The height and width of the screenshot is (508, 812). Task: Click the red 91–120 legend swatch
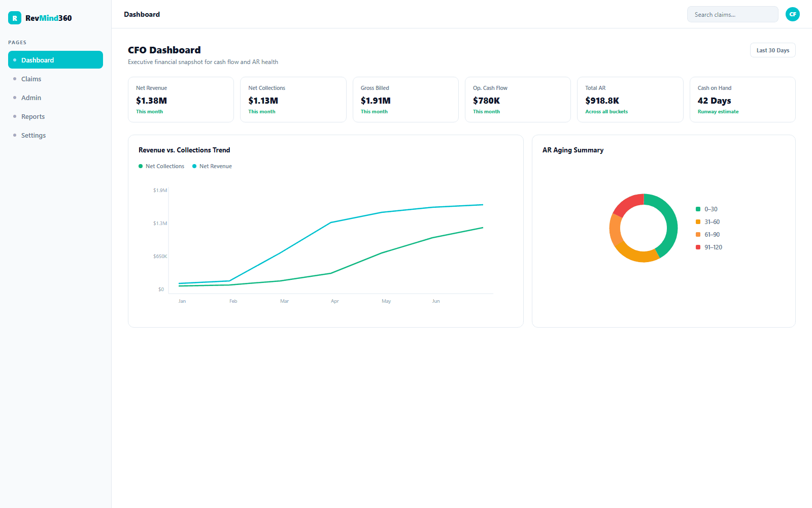point(698,247)
